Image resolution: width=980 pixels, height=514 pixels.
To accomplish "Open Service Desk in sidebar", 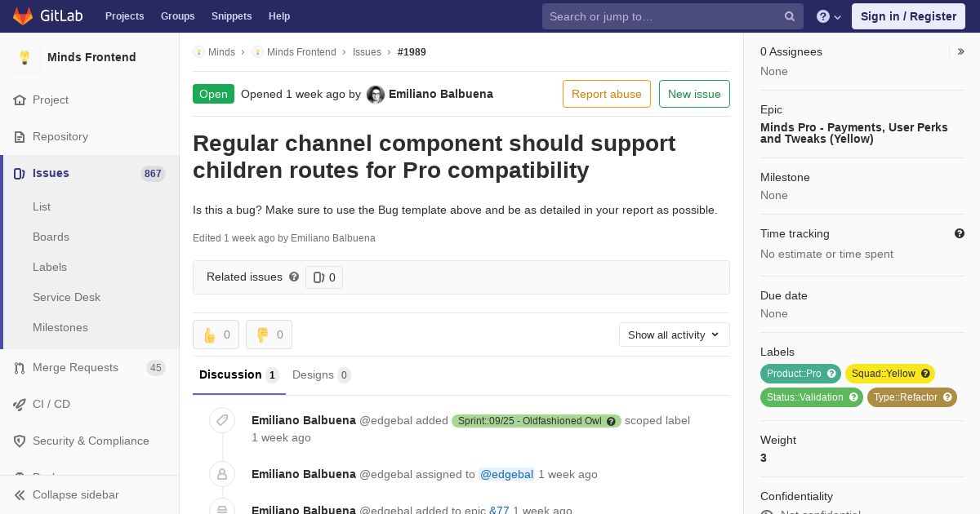I will (66, 298).
